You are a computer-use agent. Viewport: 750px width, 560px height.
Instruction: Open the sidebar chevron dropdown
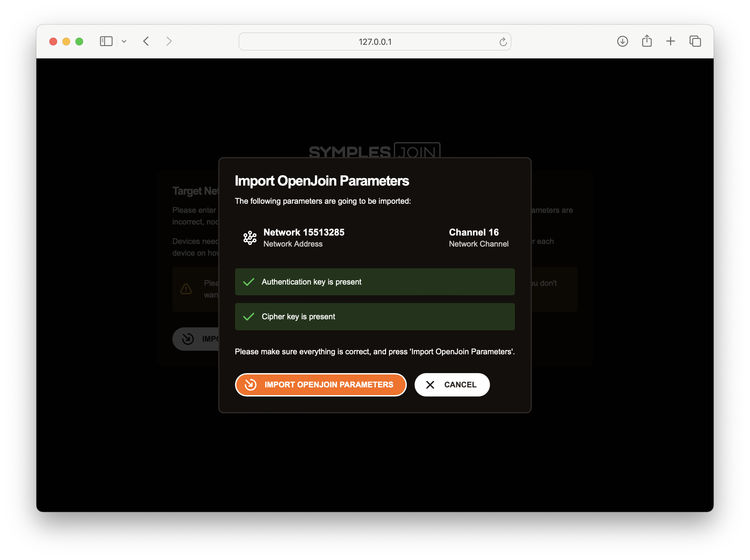point(124,41)
